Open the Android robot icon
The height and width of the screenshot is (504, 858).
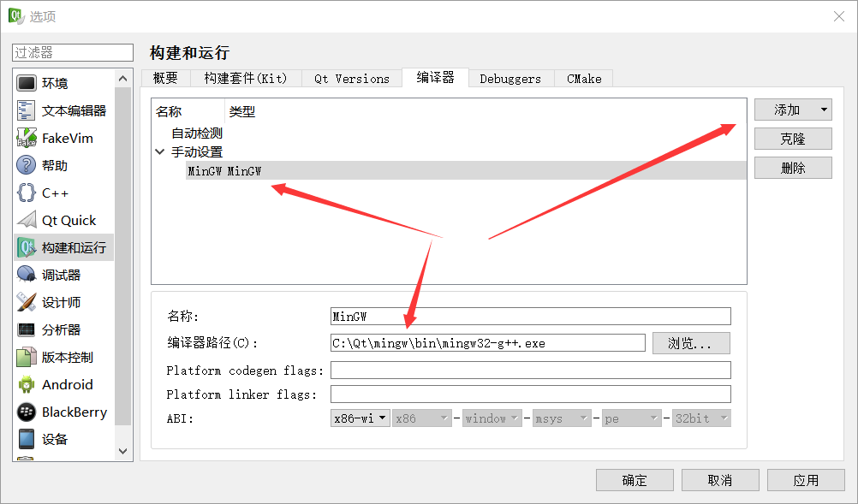[27, 384]
